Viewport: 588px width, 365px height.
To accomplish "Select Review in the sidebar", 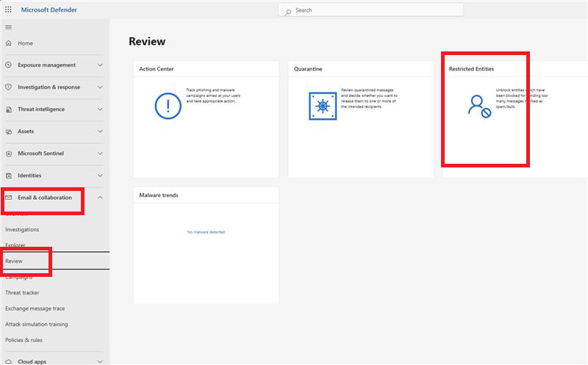I will pos(14,261).
